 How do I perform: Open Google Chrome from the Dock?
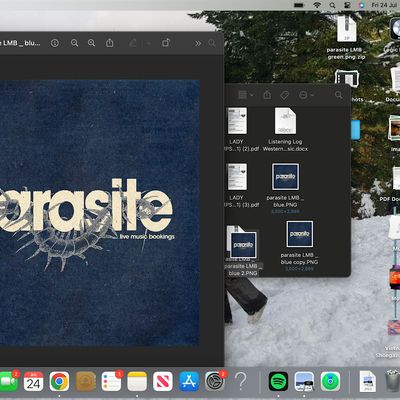[59, 381]
